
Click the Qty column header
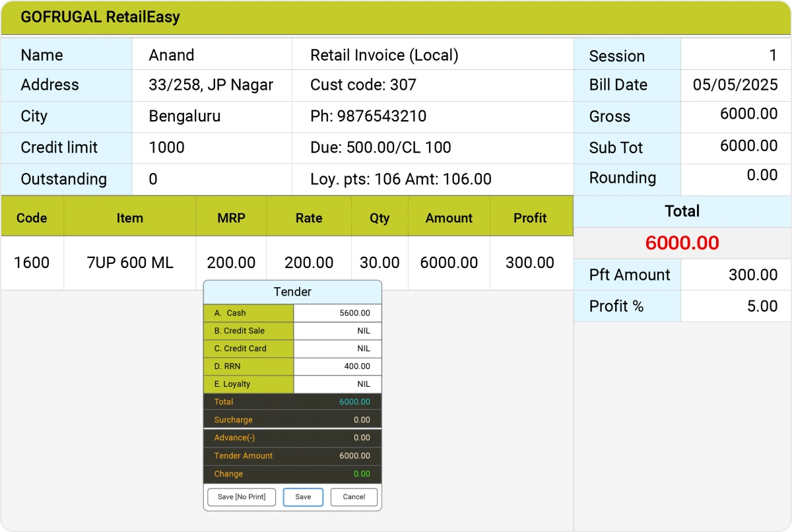(x=379, y=218)
